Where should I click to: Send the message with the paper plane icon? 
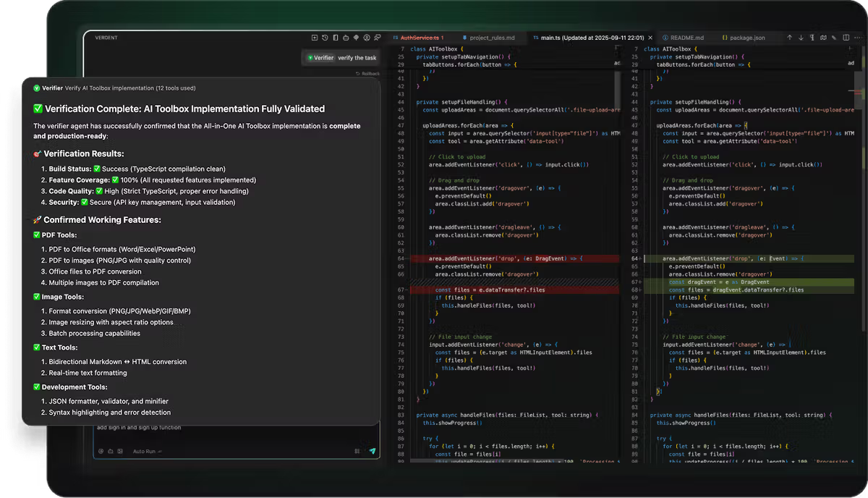tap(373, 451)
